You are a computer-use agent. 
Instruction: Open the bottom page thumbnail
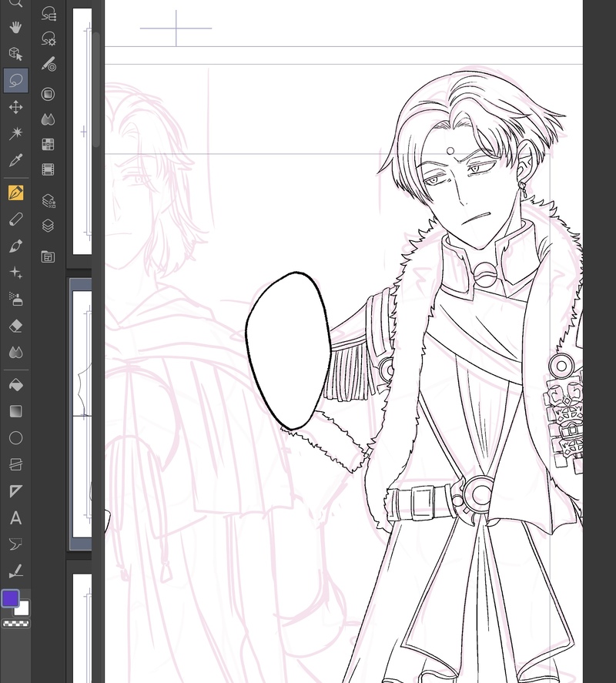[82, 628]
